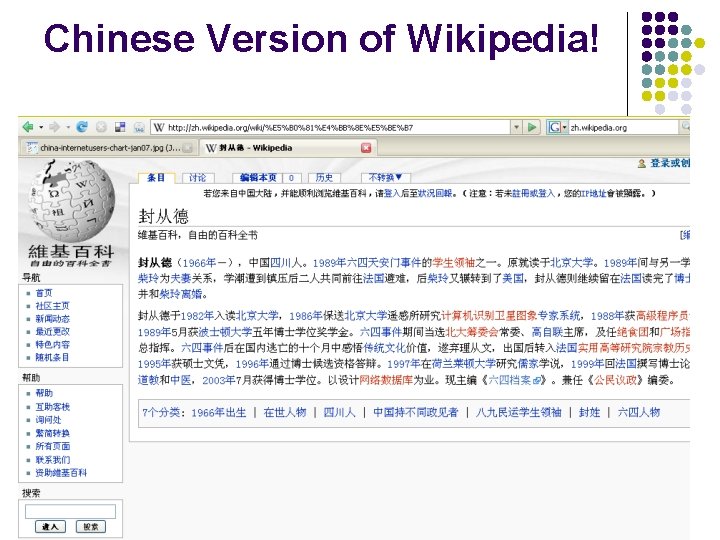
Task: Open the Google search engine selector
Action: (x=558, y=127)
